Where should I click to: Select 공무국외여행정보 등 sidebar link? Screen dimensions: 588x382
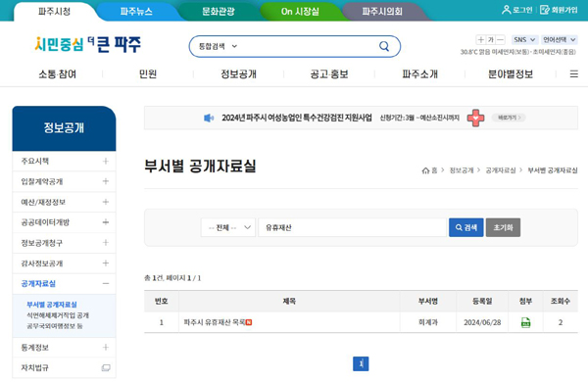point(54,326)
